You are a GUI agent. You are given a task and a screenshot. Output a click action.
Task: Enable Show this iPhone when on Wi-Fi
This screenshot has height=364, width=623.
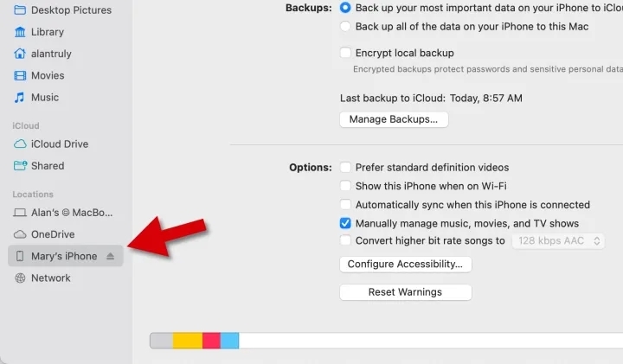[345, 186]
